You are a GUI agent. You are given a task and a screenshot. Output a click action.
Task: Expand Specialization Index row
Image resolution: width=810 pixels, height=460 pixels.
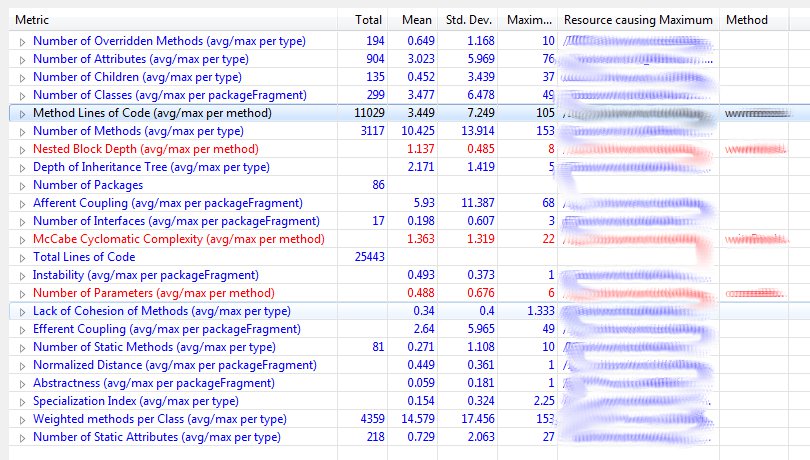22,402
